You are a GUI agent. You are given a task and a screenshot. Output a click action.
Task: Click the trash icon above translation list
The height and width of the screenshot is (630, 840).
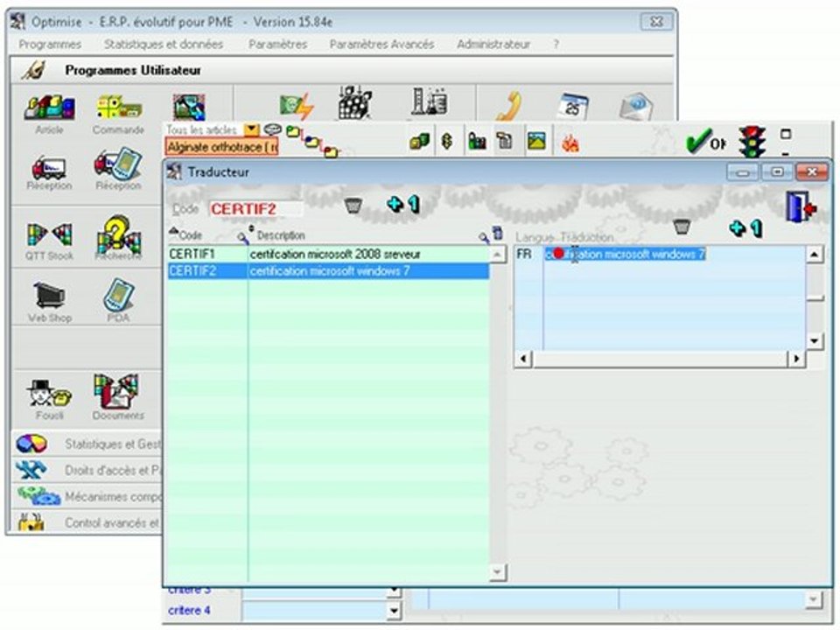[x=682, y=226]
